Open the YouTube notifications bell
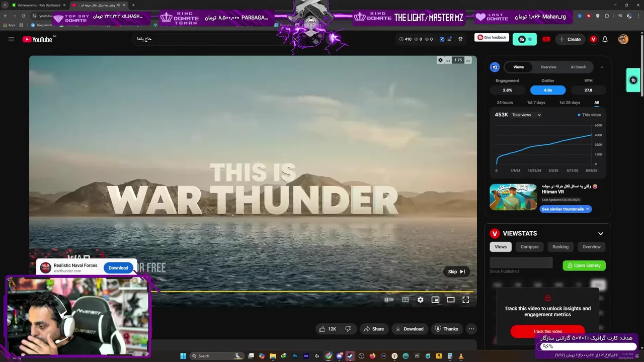This screenshot has height=362, width=644. [605, 39]
